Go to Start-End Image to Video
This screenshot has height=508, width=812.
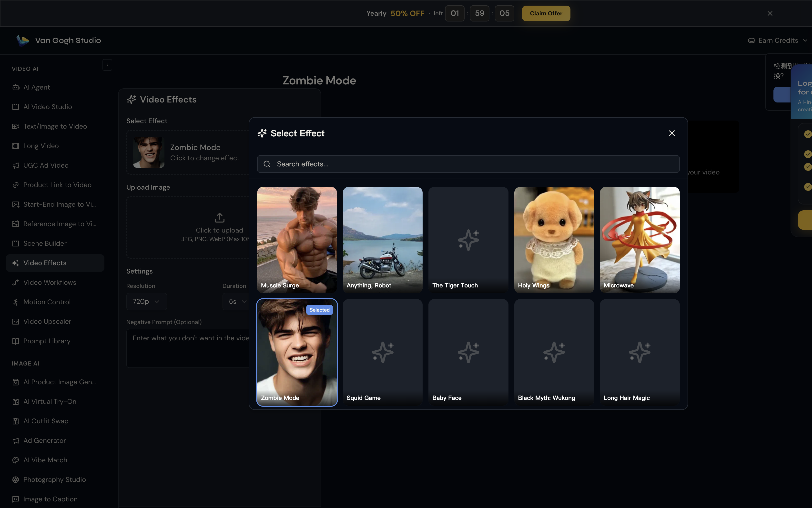55,205
